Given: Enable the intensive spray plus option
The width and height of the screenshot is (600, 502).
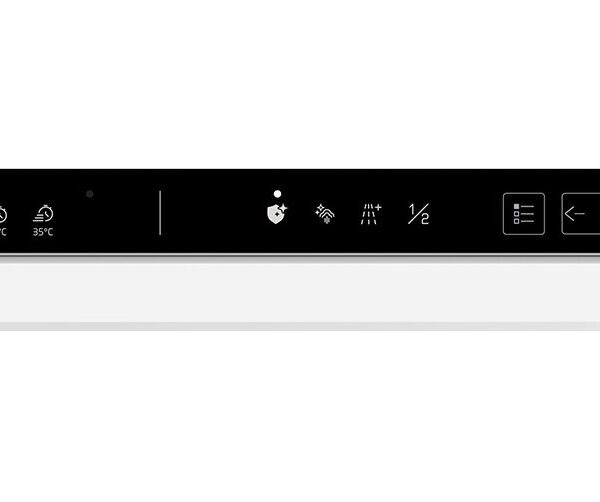Looking at the screenshot, I should (371, 214).
